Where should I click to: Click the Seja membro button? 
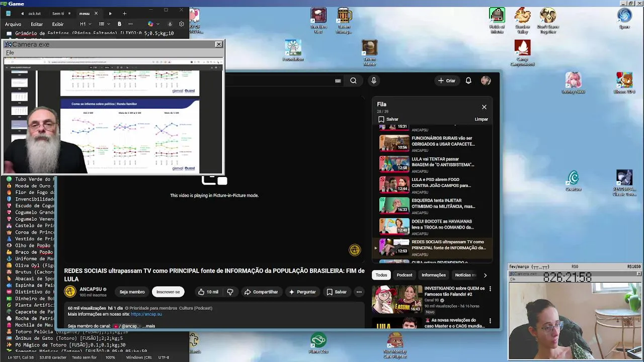click(x=132, y=292)
